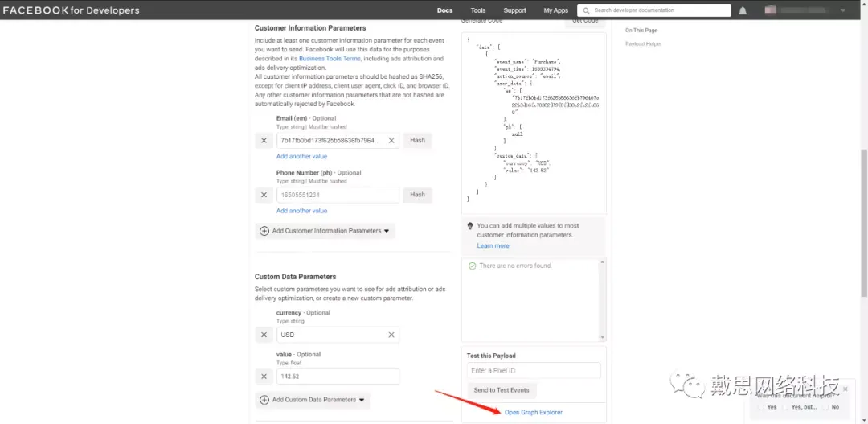The image size is (868, 424).
Task: Click Add another value under Email
Action: (301, 156)
